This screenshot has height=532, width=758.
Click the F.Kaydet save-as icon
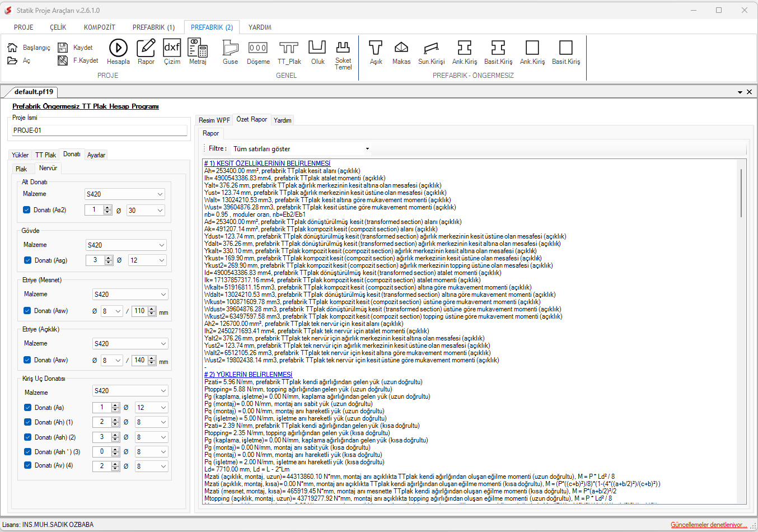63,60
